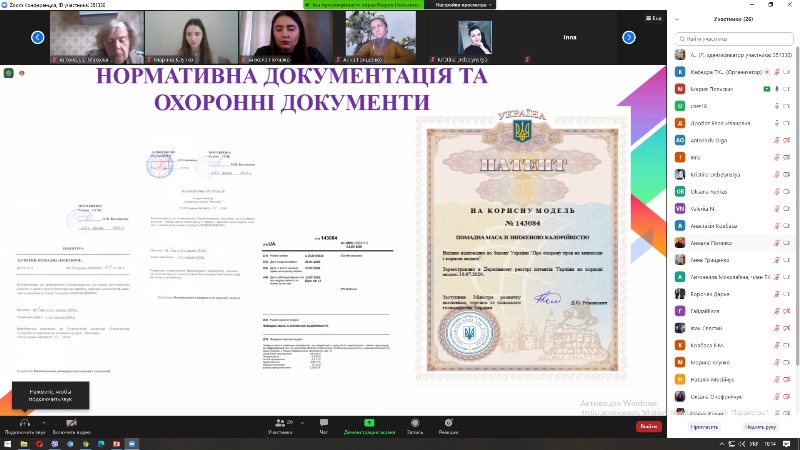This screenshot has height=450, width=800.
Task: Select participant Antoshkiv Olga in list
Action: point(733,140)
